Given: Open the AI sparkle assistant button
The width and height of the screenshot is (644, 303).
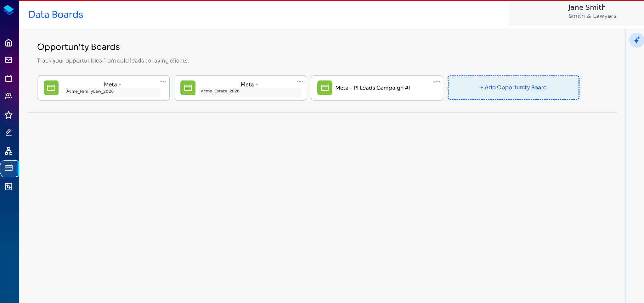Looking at the screenshot, I should [636, 40].
